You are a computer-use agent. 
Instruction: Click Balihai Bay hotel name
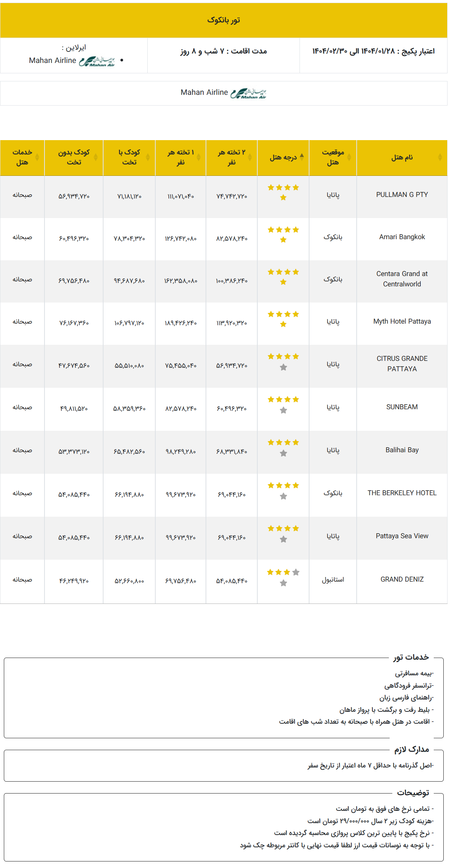click(402, 450)
